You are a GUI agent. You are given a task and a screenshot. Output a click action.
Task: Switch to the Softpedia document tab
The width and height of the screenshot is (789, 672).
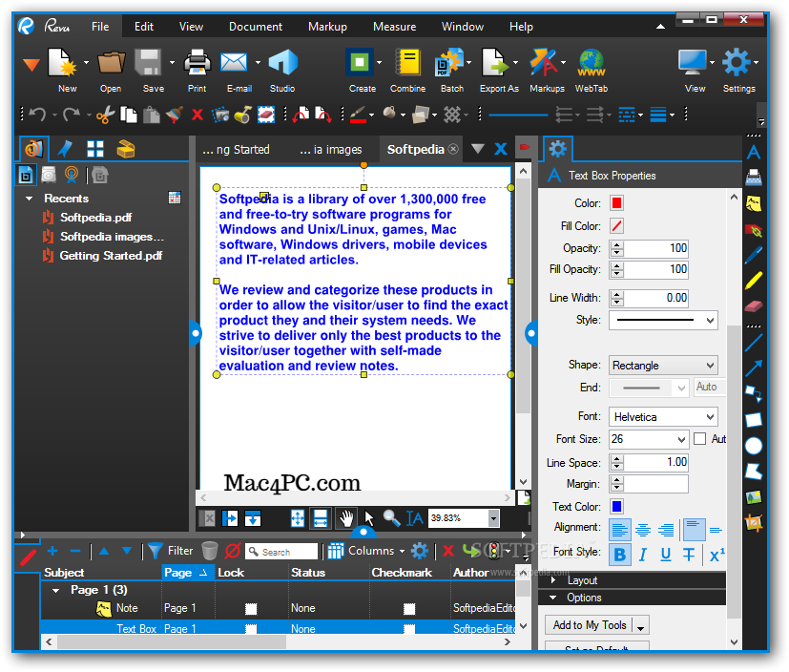[x=415, y=149]
